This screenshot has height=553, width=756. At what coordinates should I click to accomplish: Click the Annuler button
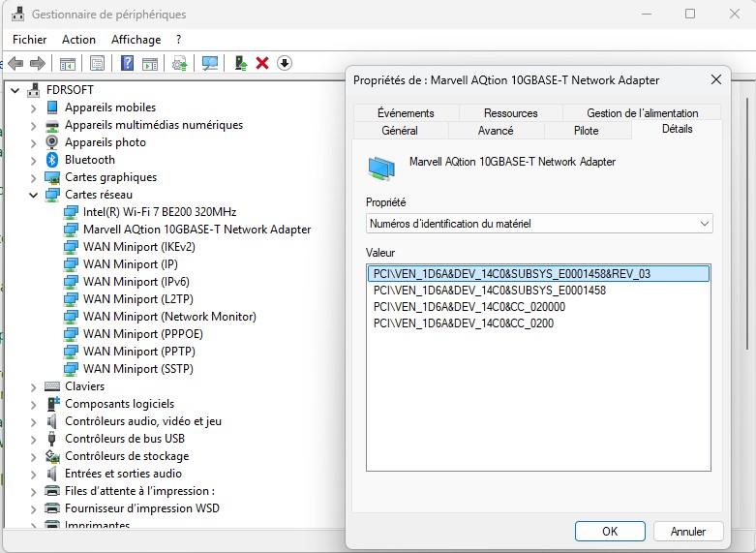(x=687, y=531)
